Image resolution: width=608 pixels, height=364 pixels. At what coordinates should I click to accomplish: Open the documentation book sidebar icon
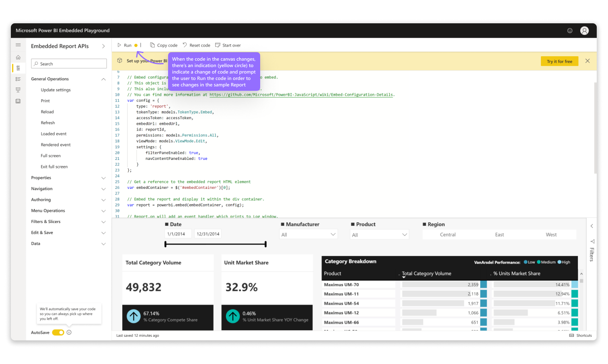(x=18, y=101)
